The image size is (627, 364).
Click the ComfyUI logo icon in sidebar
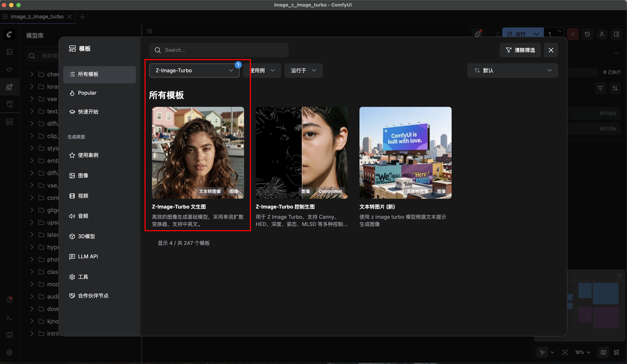tap(9, 35)
